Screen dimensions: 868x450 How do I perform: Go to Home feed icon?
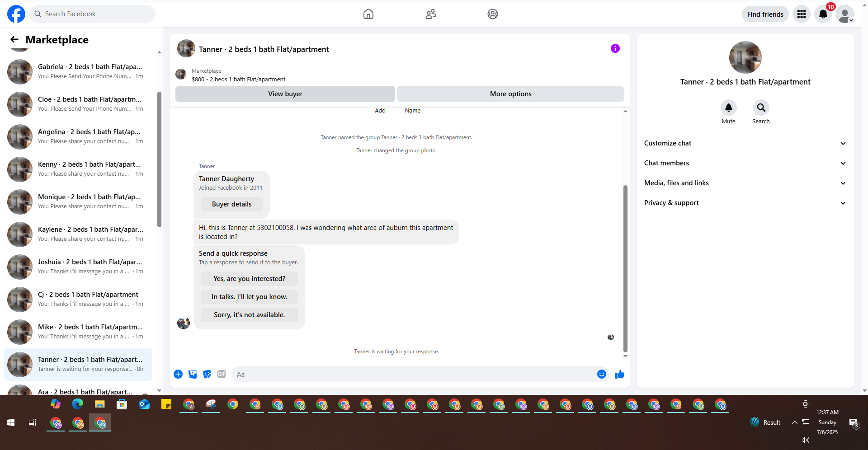(x=368, y=14)
